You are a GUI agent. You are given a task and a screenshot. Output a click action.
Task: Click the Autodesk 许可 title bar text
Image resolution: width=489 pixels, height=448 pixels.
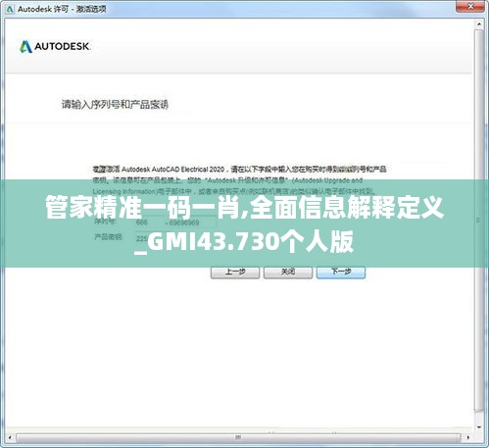pos(62,9)
